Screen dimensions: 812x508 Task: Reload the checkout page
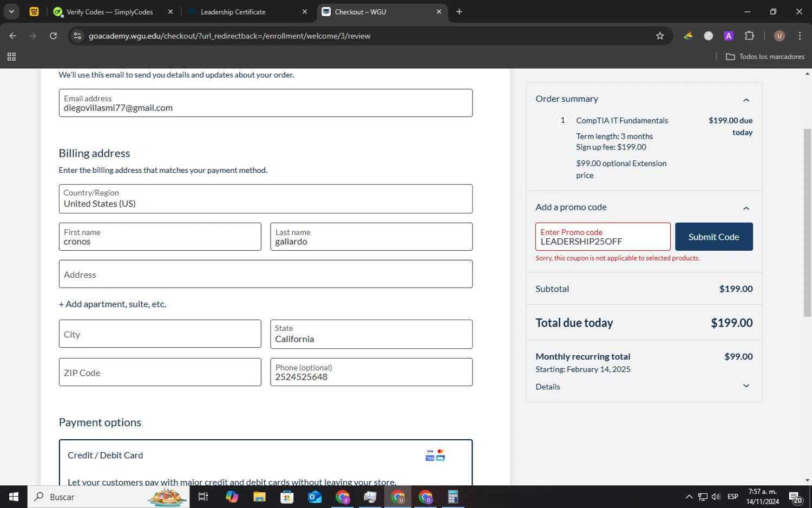tap(53, 36)
